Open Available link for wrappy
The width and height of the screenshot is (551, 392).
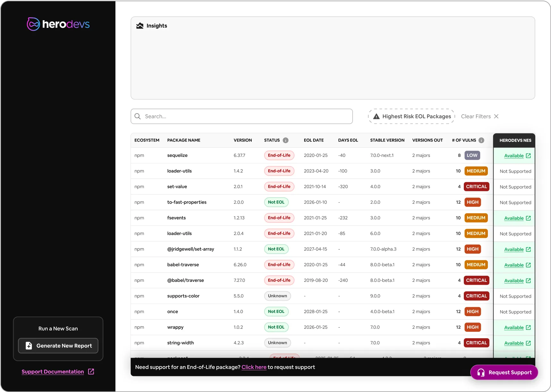[514, 328]
